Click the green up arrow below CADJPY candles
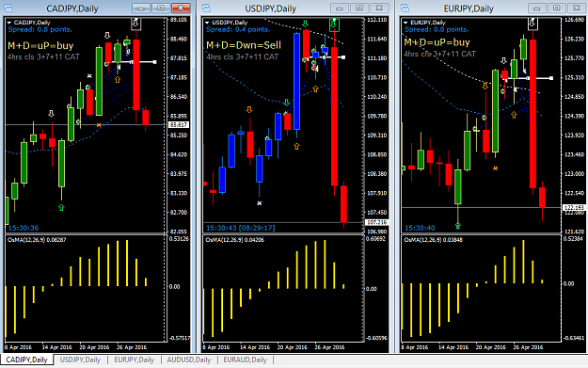This screenshot has height=368, width=588. click(x=61, y=207)
